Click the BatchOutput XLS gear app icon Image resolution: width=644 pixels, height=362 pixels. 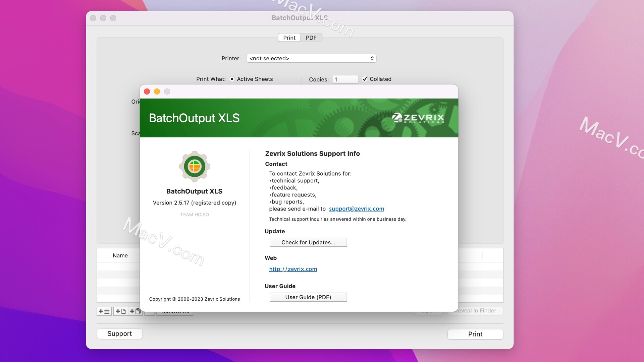pos(195,166)
